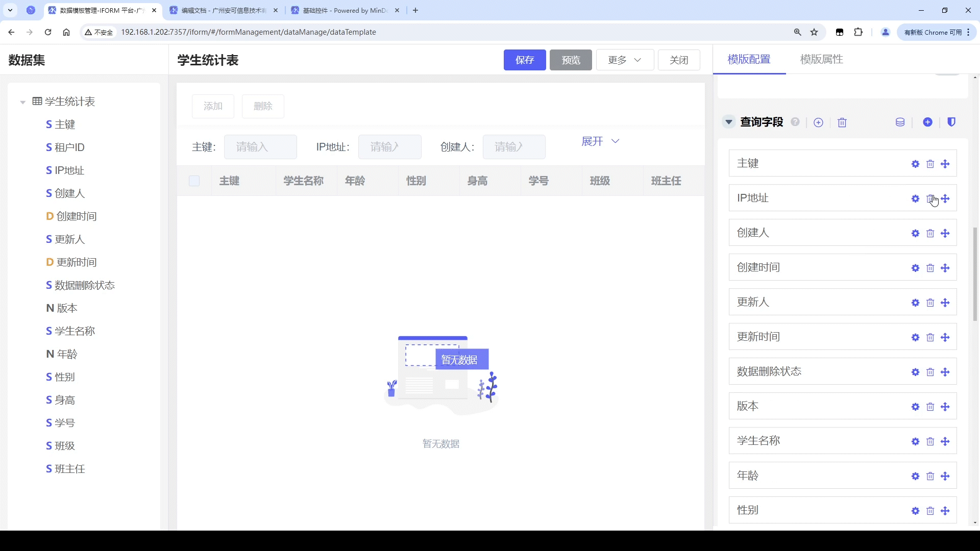Image resolution: width=980 pixels, height=551 pixels.
Task: Delete the 创建人 query field
Action: click(x=930, y=233)
